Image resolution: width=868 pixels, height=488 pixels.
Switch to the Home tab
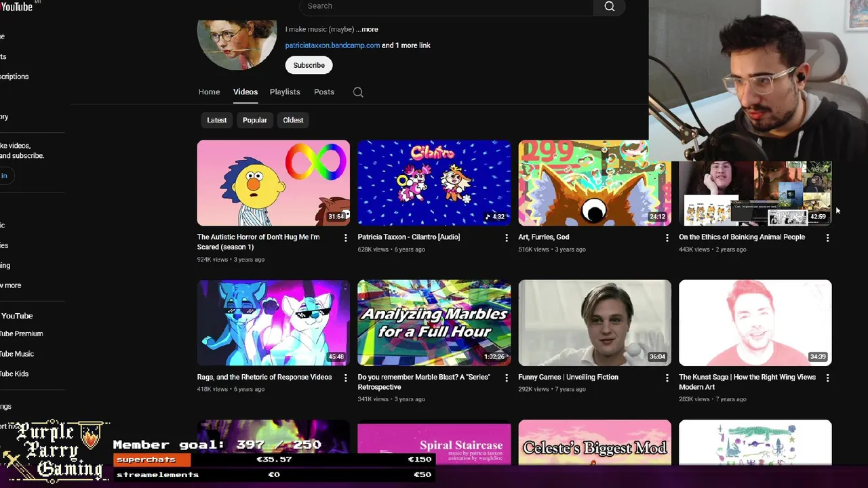click(x=209, y=92)
